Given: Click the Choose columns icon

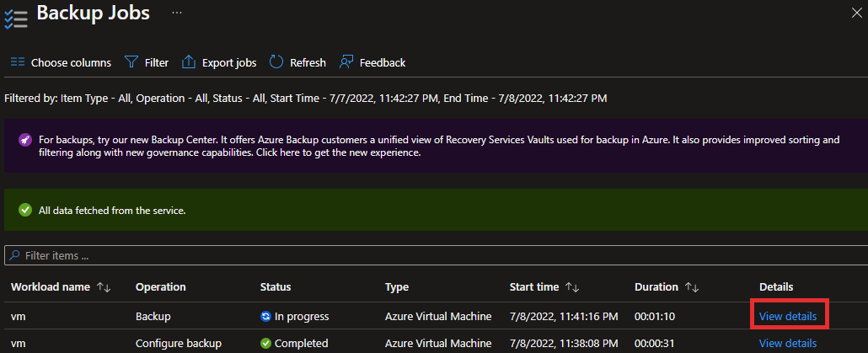Looking at the screenshot, I should (17, 62).
